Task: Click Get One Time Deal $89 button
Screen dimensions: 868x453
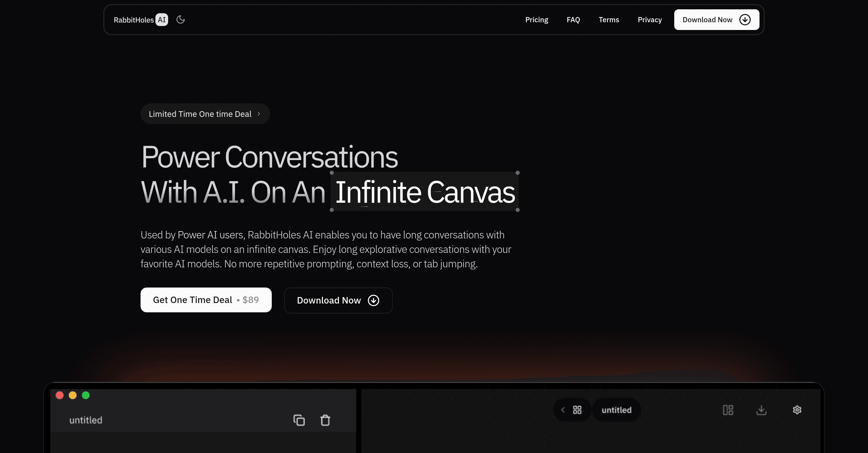Action: pos(206,300)
